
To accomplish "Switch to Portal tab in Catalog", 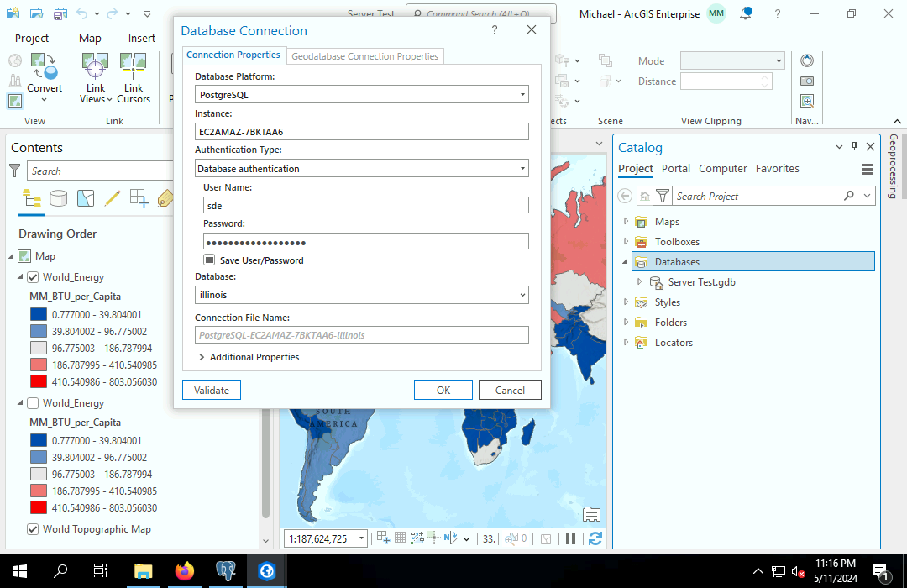I will pyautogui.click(x=675, y=168).
